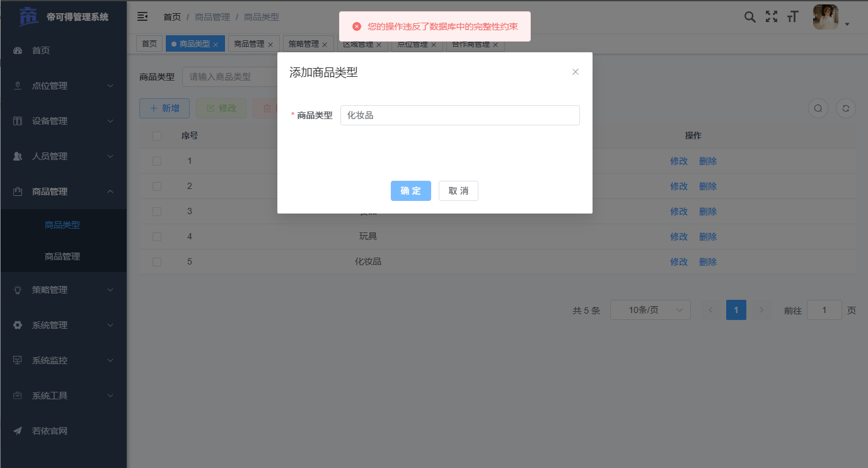Click 删除 link on the 化妆品 row
This screenshot has height=468, width=868.
click(708, 261)
